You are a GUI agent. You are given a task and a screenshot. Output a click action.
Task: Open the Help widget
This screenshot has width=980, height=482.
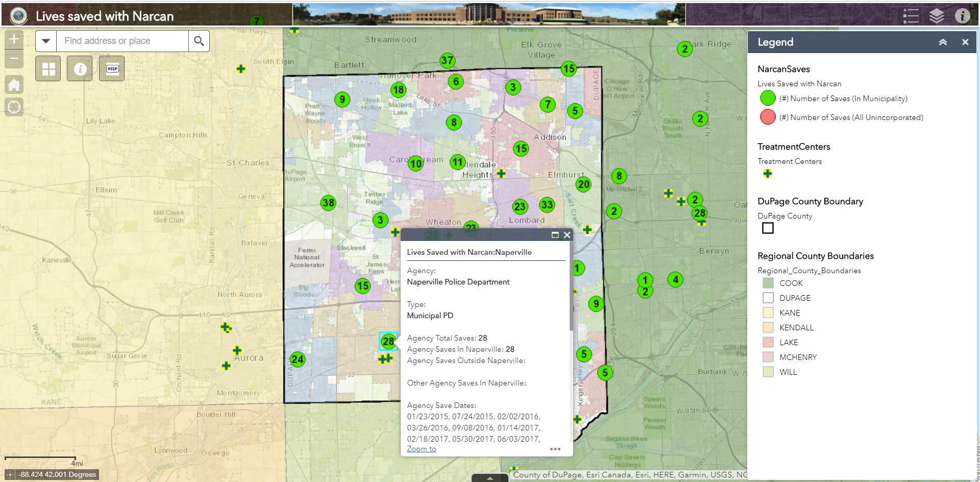[x=112, y=69]
